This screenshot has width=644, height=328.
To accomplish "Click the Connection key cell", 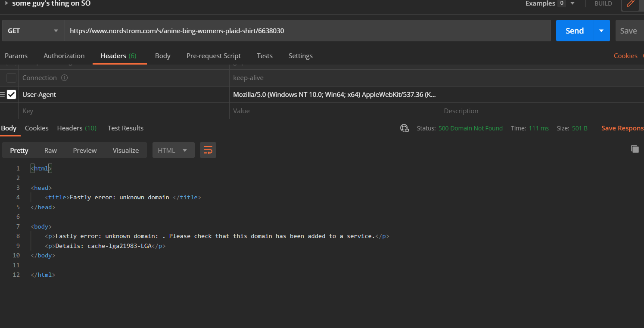I will (124, 78).
